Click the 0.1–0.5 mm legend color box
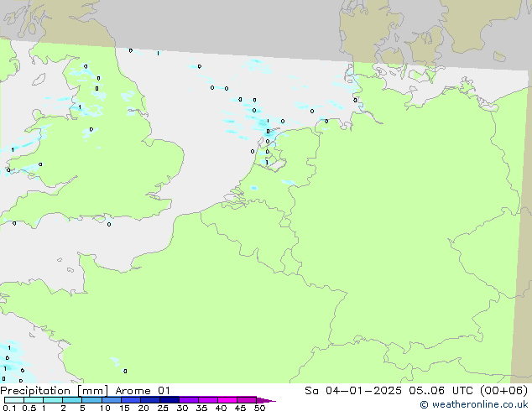The height and width of the screenshot is (411, 532). point(14,400)
